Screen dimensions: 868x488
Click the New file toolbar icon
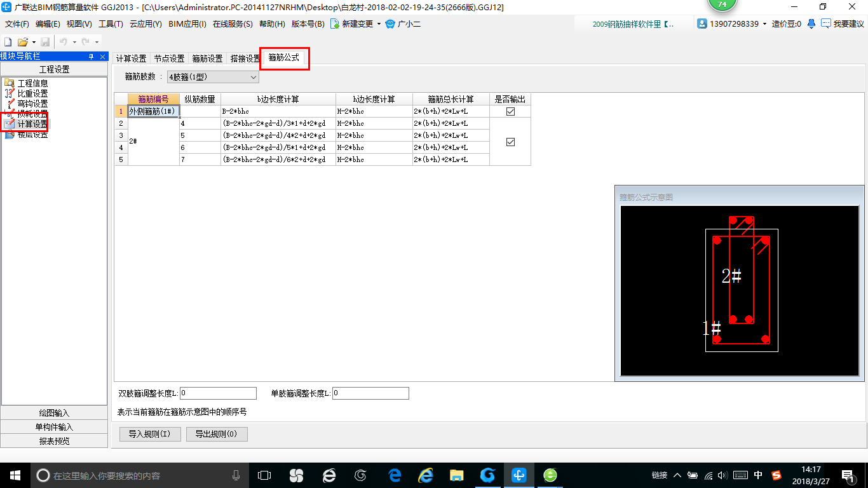pyautogui.click(x=8, y=42)
